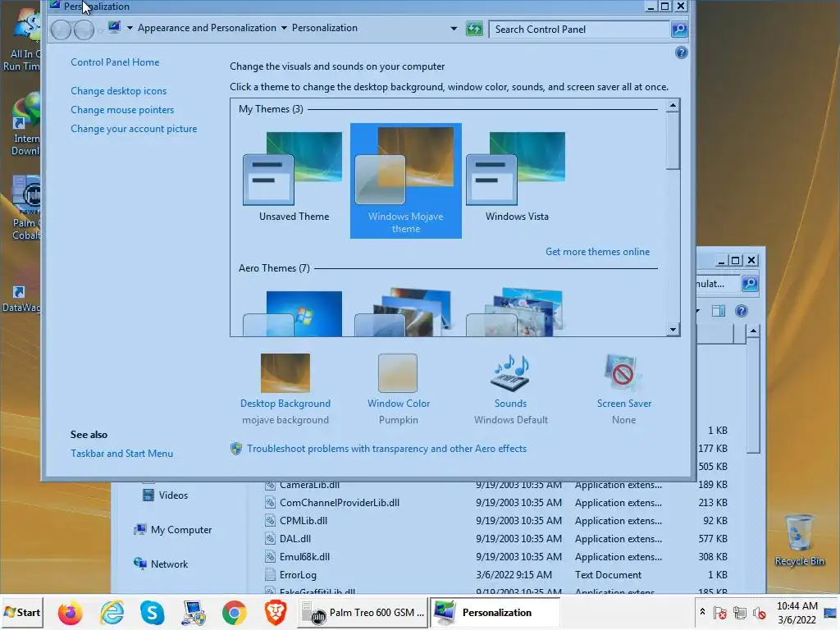
Task: Open the address bar history dropdown
Action: click(454, 29)
